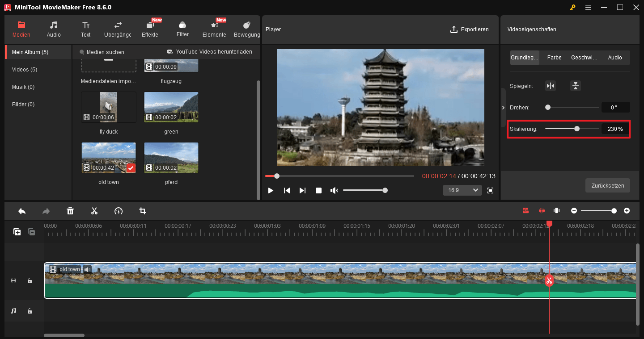
Task: Open the Speed control tool
Action: [x=119, y=211]
